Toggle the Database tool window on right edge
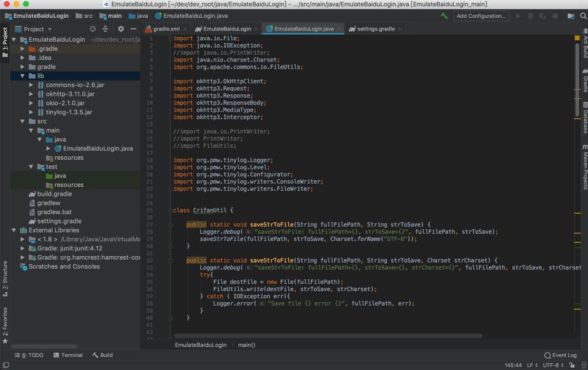588x370 pixels. pos(585,118)
